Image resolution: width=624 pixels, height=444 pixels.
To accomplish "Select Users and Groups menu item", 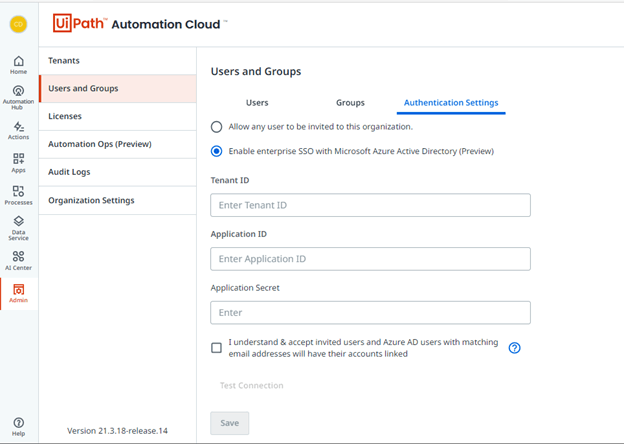I will tap(118, 89).
